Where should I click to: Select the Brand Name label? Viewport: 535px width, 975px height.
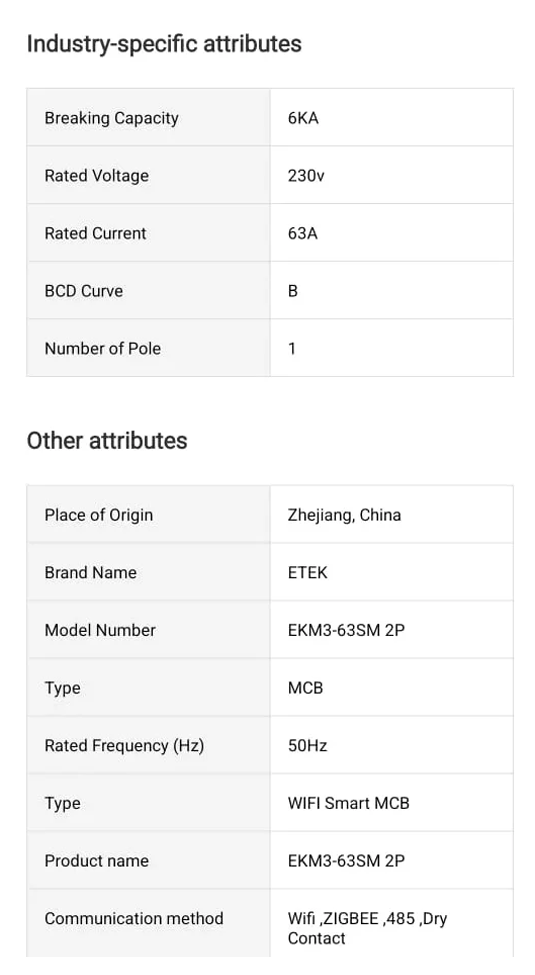click(x=90, y=572)
